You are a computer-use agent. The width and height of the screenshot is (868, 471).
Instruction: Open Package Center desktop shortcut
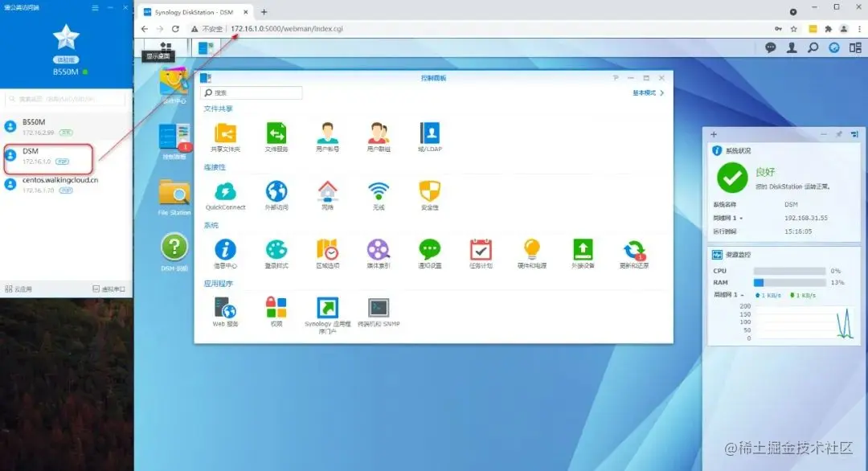pos(174,83)
